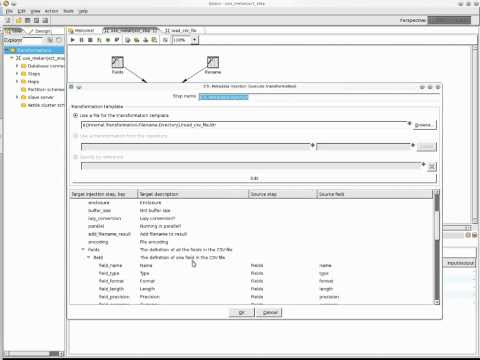
Task: Open file using the toolbar folder icon
Action: click(x=19, y=21)
